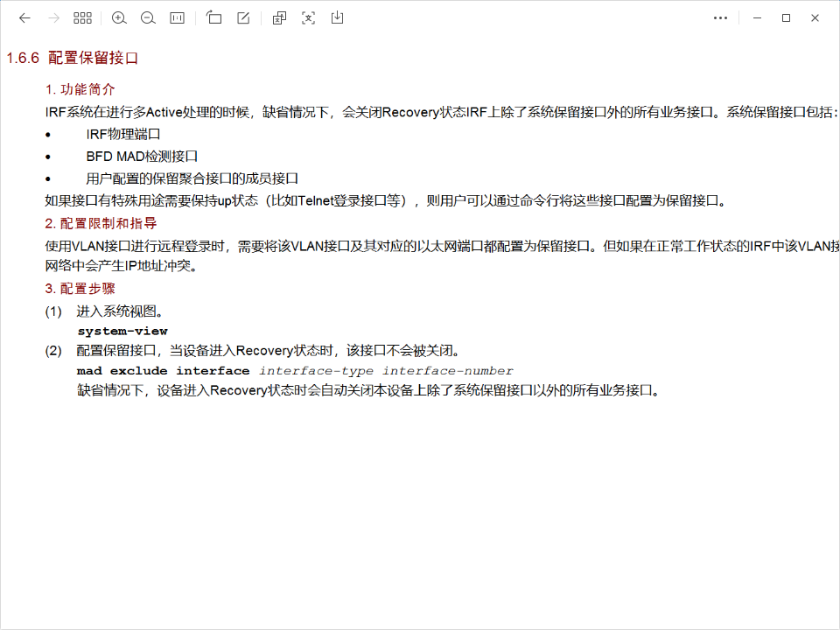Click the heading '1.6.6 配置保留接口'
This screenshot has height=630, width=840.
coord(73,58)
